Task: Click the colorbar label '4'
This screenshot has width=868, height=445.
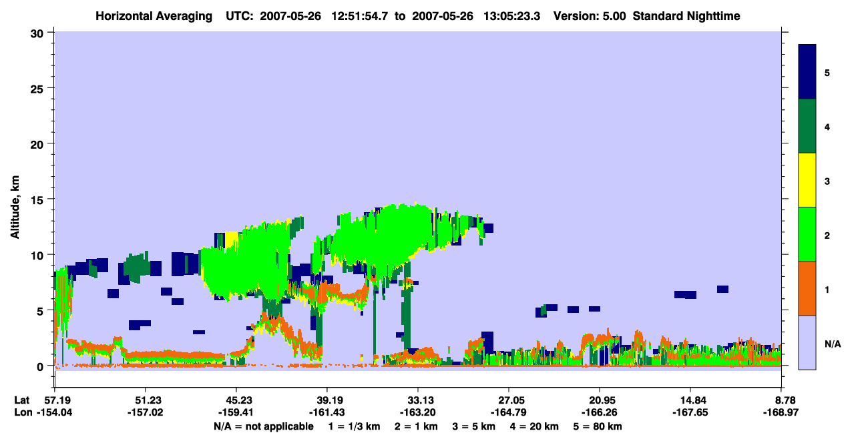Action: tap(827, 126)
